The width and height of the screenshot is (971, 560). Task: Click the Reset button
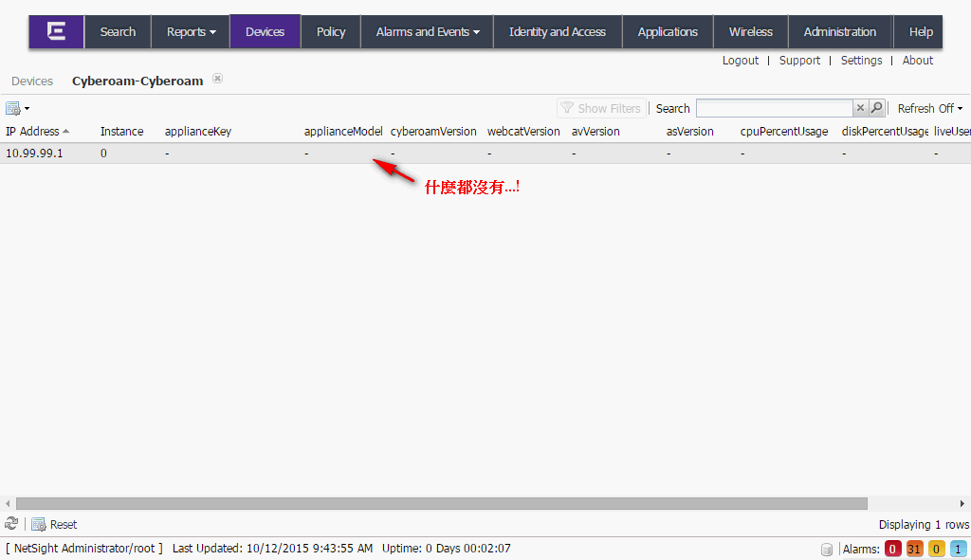[54, 524]
